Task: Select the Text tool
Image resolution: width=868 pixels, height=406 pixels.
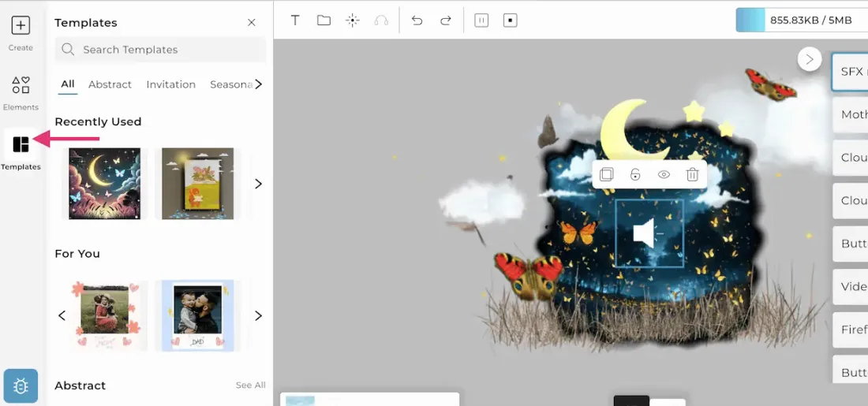Action: tap(295, 20)
